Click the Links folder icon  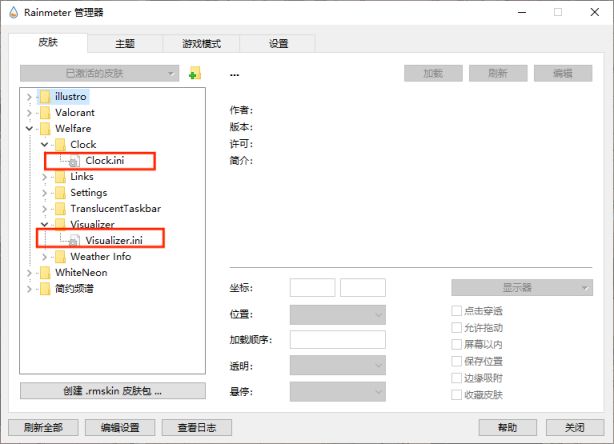[x=60, y=177]
